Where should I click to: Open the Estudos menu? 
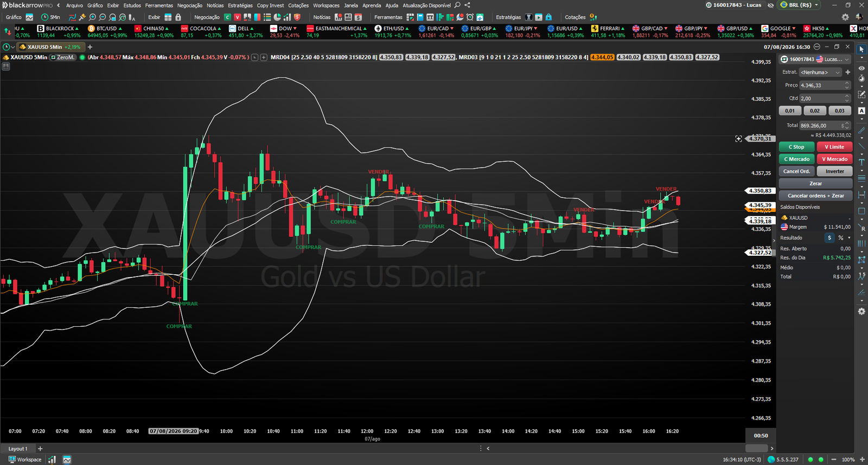(132, 5)
